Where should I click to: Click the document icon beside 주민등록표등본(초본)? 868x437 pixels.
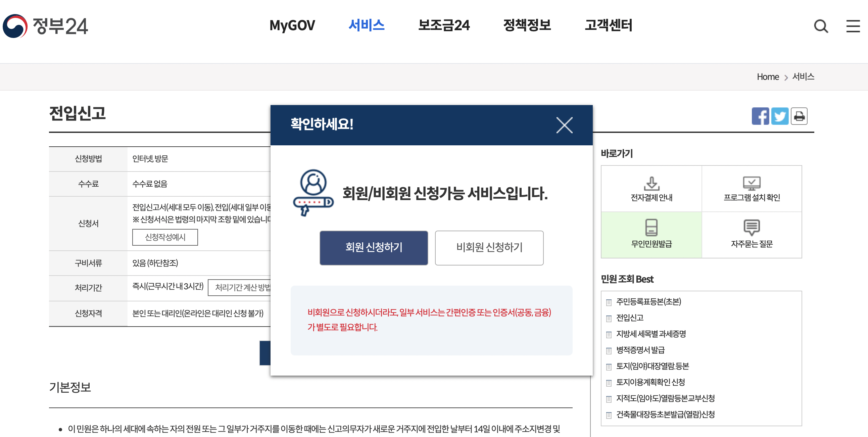coord(609,302)
